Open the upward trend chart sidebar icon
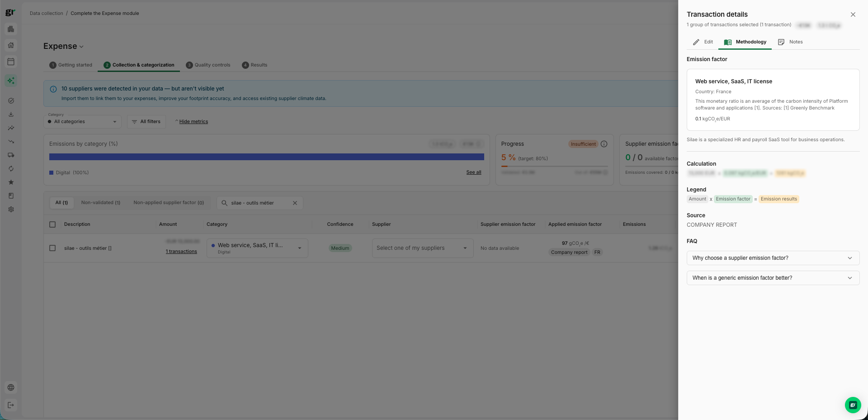This screenshot has height=420, width=868. (11, 128)
